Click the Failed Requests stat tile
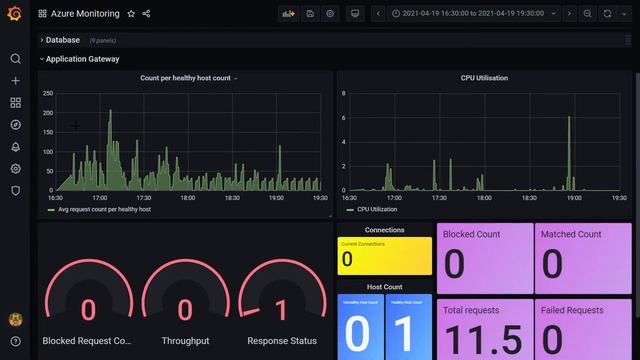This screenshot has width=640, height=360. click(583, 330)
